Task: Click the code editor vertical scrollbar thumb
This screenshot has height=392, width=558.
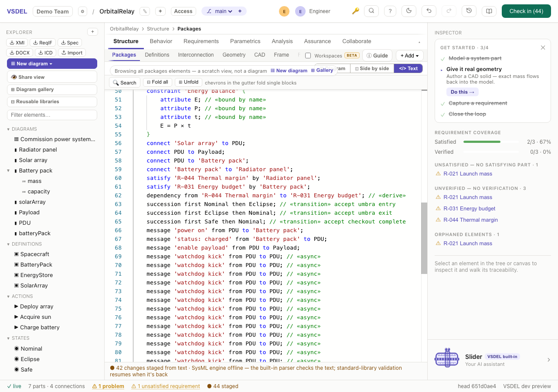Action: click(x=424, y=238)
